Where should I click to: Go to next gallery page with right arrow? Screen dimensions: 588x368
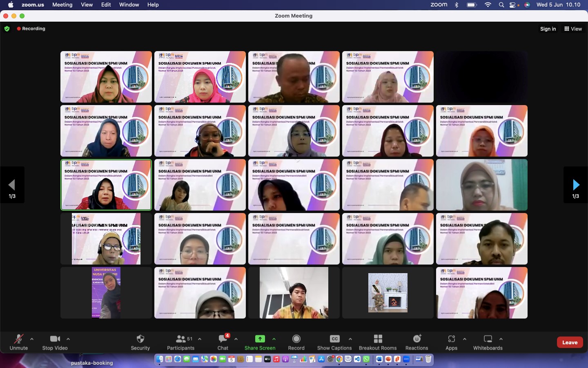point(576,185)
